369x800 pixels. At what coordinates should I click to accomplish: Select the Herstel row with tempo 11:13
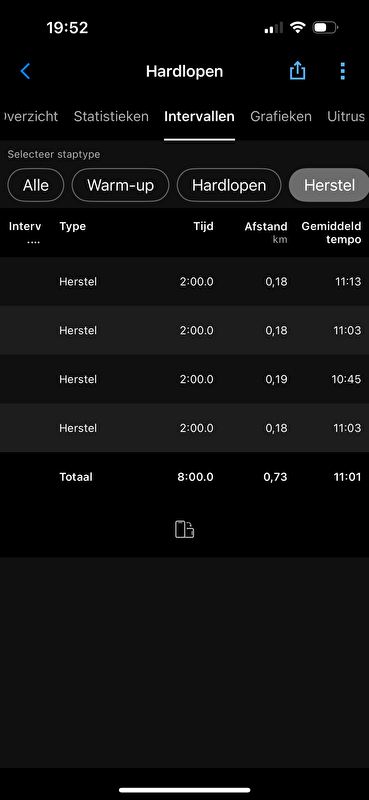184,282
